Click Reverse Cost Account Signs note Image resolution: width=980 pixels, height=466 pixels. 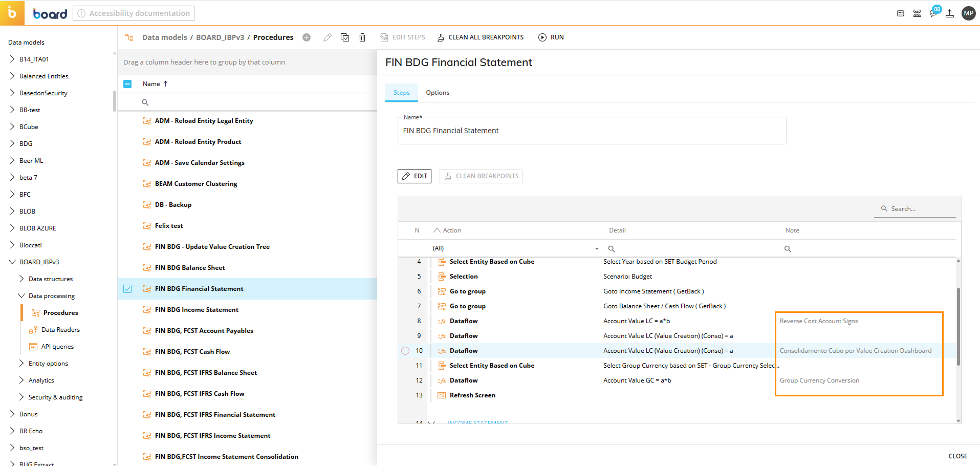(x=819, y=321)
